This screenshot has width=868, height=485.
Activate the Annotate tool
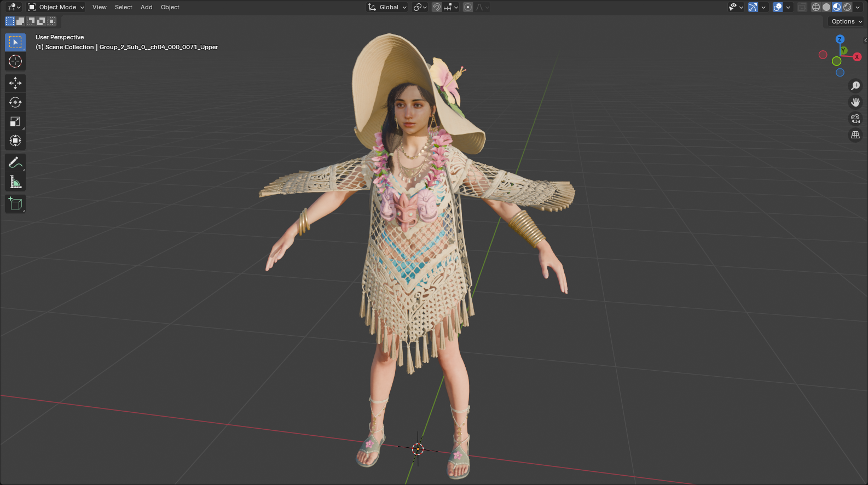pos(15,162)
